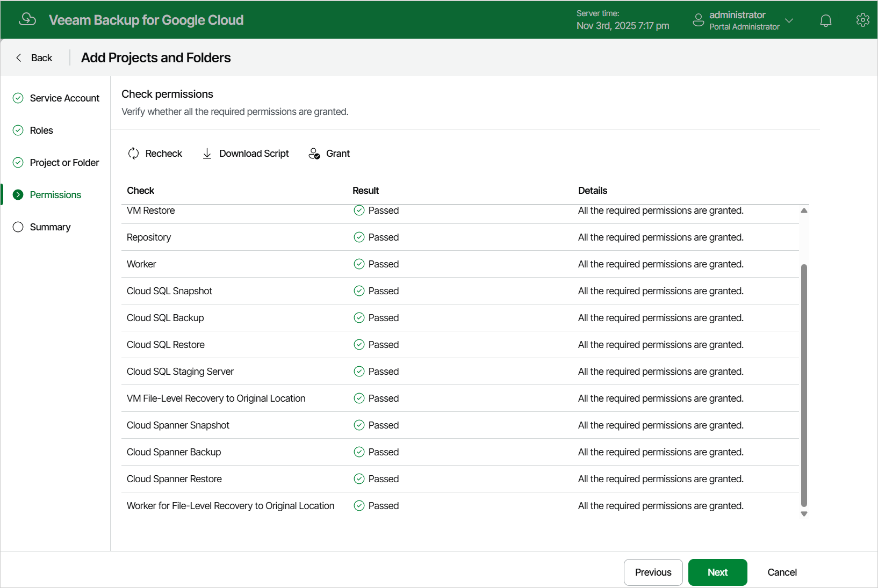The width and height of the screenshot is (878, 588).
Task: Proceed with the Next button
Action: pos(718,572)
